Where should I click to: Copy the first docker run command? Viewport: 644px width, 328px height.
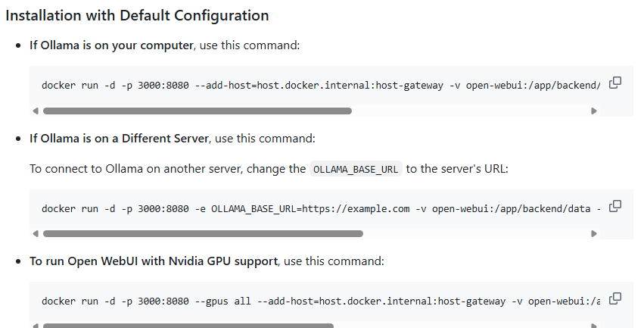coord(615,83)
